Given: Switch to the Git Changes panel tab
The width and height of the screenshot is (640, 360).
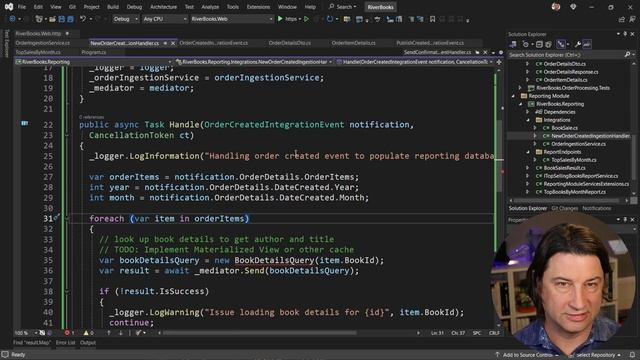Looking at the screenshot, I should point(564,208).
